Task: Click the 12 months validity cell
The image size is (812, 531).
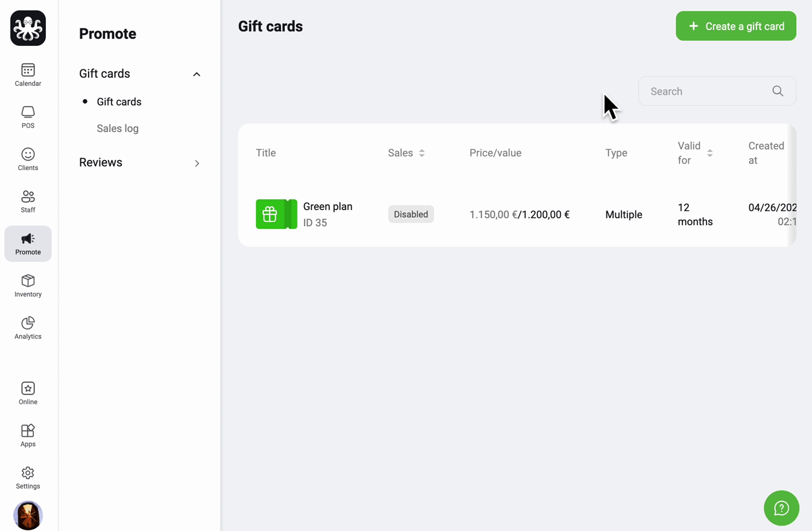Action: click(x=695, y=214)
